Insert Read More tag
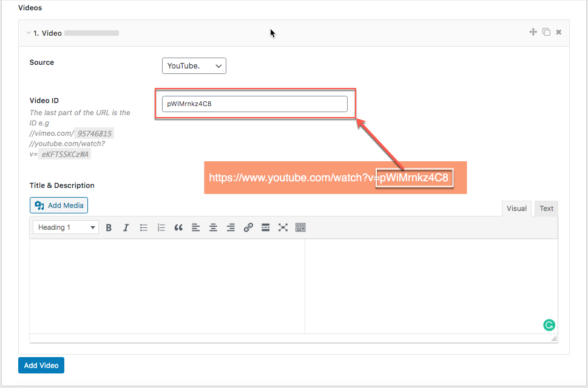Screen dimensions: 588x388 [266, 227]
